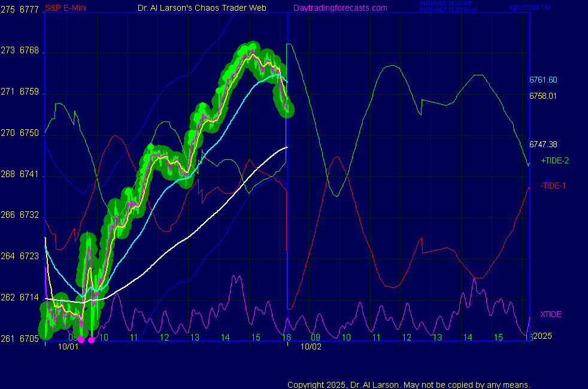Click the 6758.01 yellow price label
The height and width of the screenshot is (389, 588).
tap(543, 96)
